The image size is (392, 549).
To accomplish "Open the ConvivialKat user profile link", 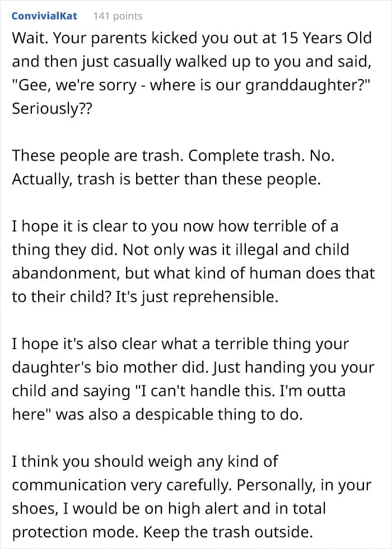I will coord(44,16).
